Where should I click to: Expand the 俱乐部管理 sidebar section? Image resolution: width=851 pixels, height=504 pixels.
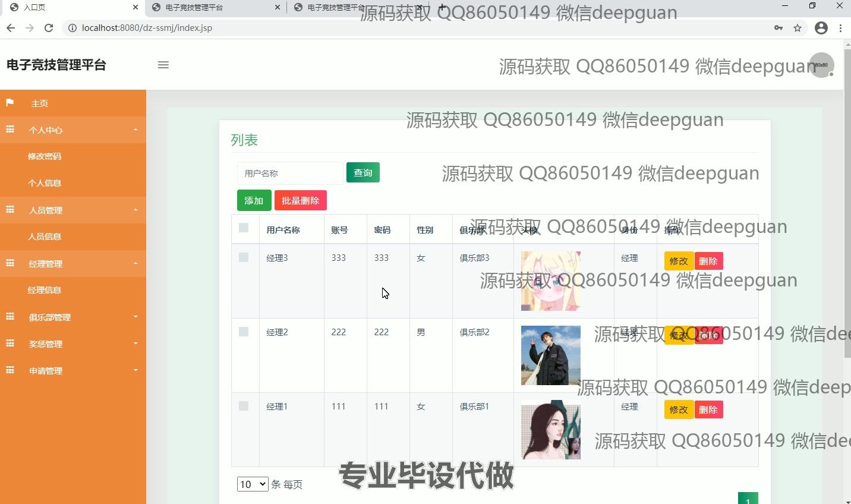[x=135, y=317]
